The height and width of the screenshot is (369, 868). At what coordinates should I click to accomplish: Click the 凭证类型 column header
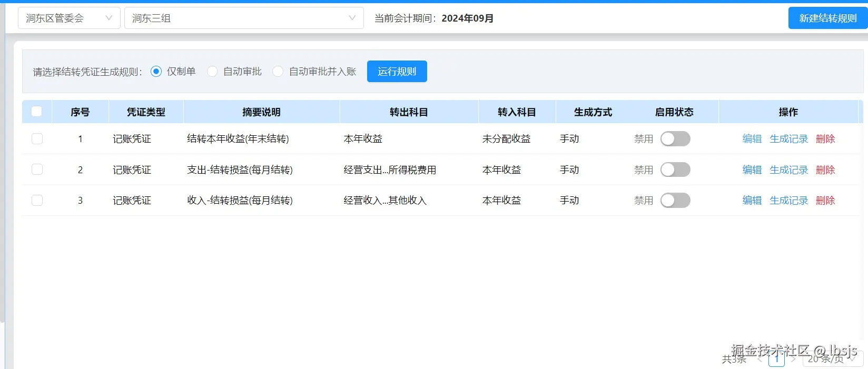point(146,112)
